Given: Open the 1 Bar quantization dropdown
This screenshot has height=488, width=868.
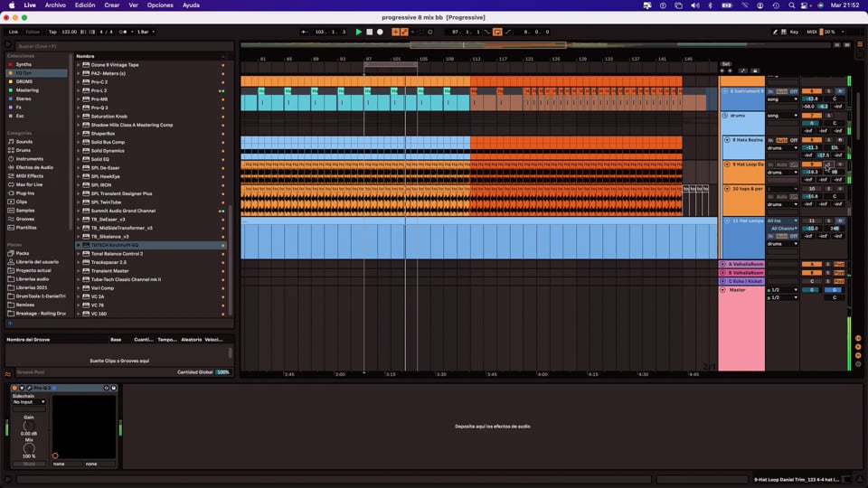Looking at the screenshot, I should pyautogui.click(x=146, y=33).
